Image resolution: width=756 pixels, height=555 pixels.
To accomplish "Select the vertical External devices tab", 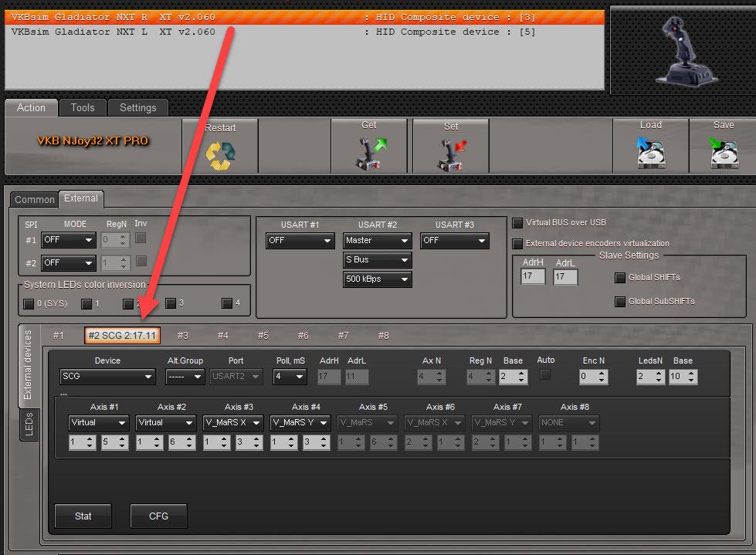I will 28,364.
